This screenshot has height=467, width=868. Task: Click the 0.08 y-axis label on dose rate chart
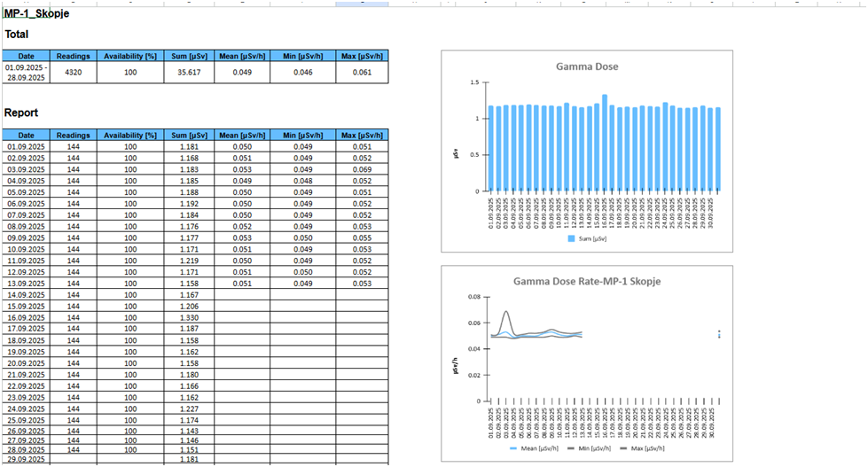point(473,297)
